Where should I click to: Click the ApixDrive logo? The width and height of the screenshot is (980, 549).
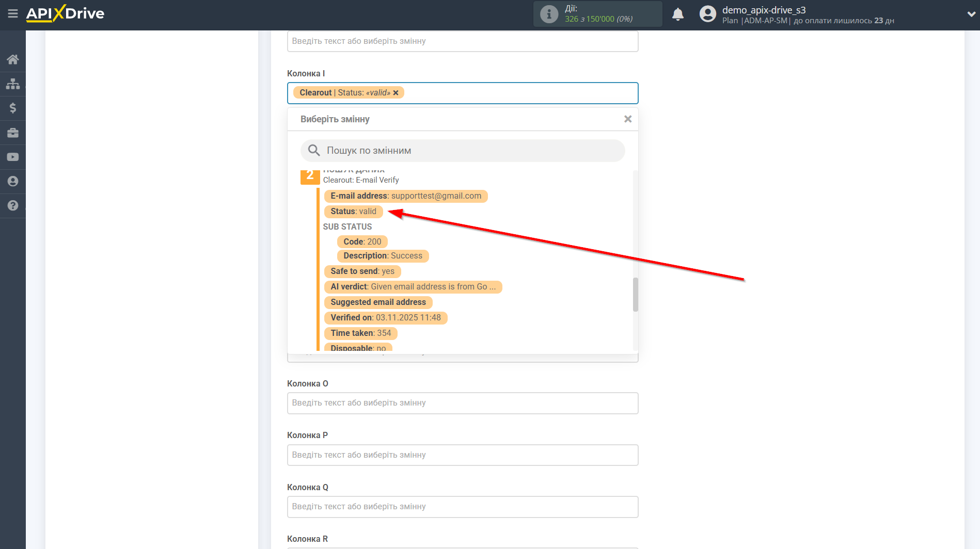point(65,14)
